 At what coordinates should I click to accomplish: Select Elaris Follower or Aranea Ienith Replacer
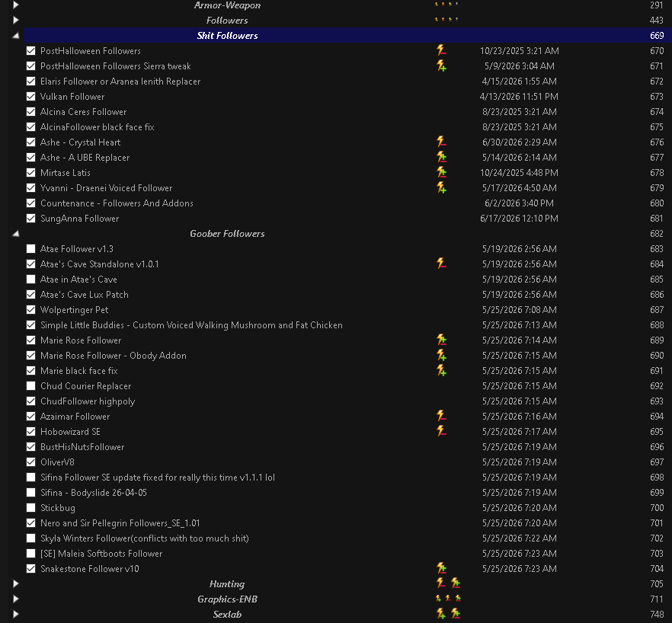120,81
